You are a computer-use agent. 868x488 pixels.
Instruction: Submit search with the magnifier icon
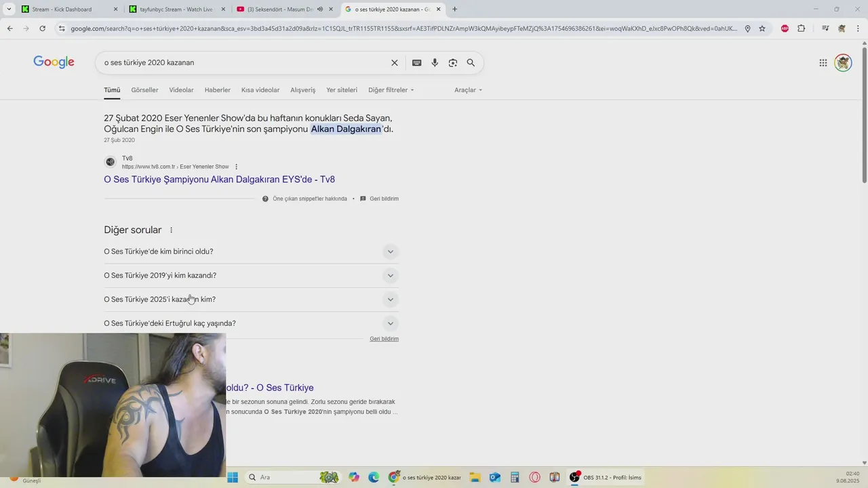pyautogui.click(x=471, y=62)
